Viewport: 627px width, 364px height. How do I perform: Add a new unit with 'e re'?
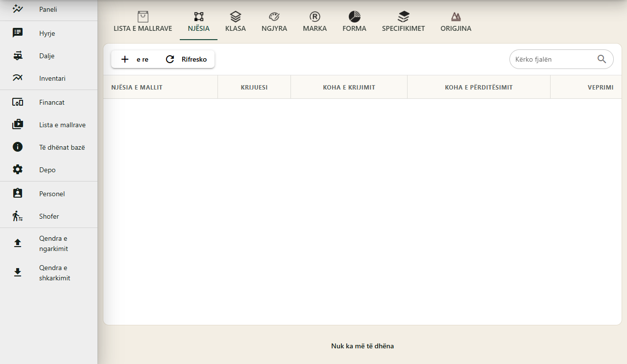point(134,59)
